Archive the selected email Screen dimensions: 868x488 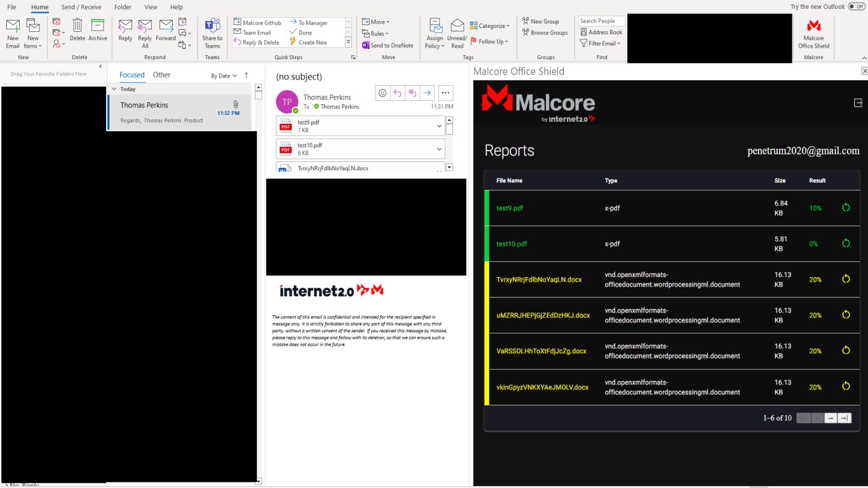point(98,30)
